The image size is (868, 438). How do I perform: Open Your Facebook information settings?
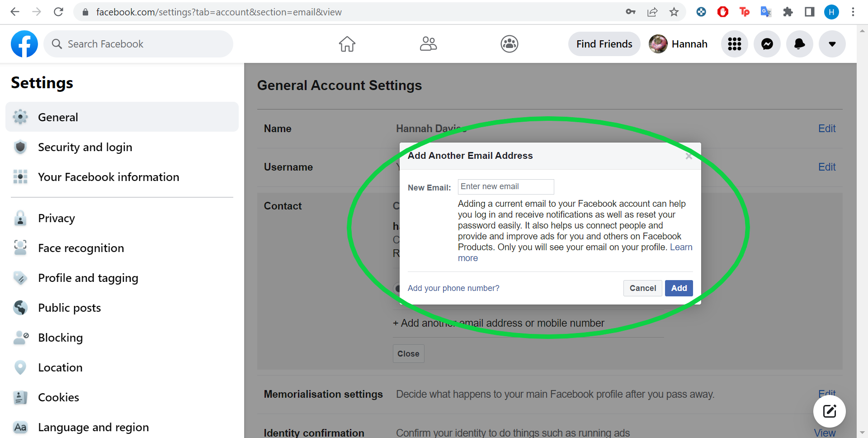point(122,177)
